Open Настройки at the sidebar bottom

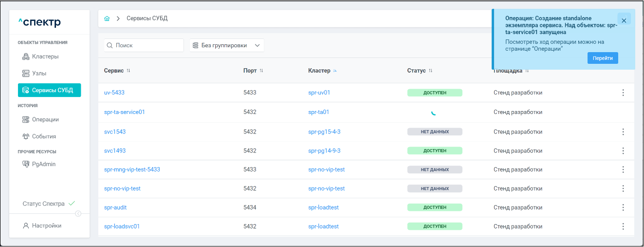[x=46, y=226]
